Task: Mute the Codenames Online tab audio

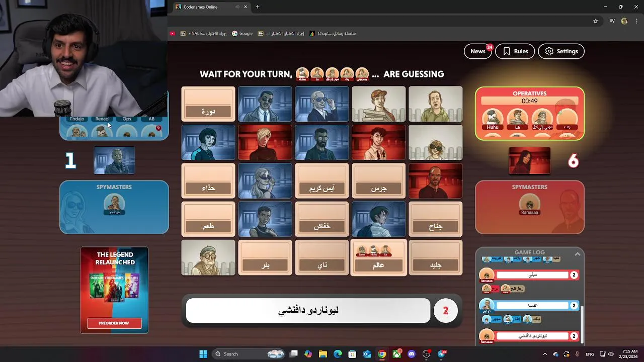Action: pos(237,7)
